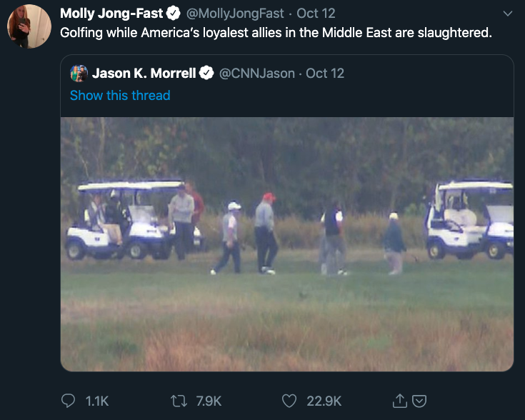Click the 1.1K replies count
Image resolution: width=525 pixels, height=420 pixels.
click(x=96, y=401)
